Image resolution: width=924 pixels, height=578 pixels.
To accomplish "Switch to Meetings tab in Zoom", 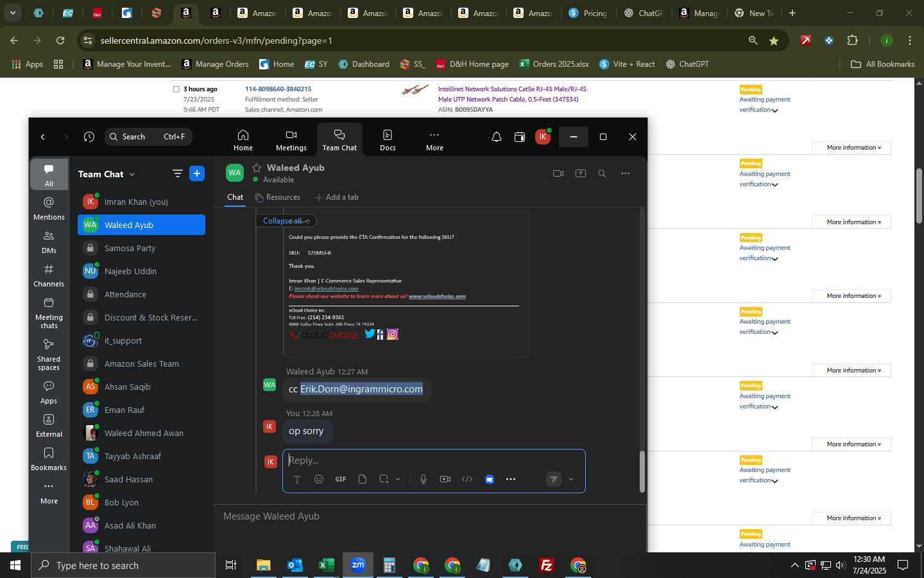I will coord(291,139).
